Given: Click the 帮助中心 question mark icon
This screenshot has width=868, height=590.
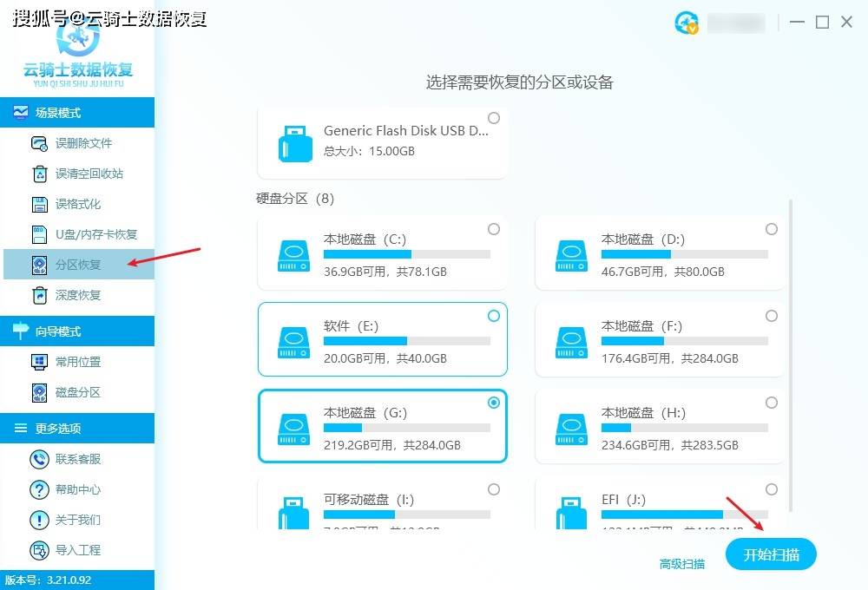Looking at the screenshot, I should 39,489.
